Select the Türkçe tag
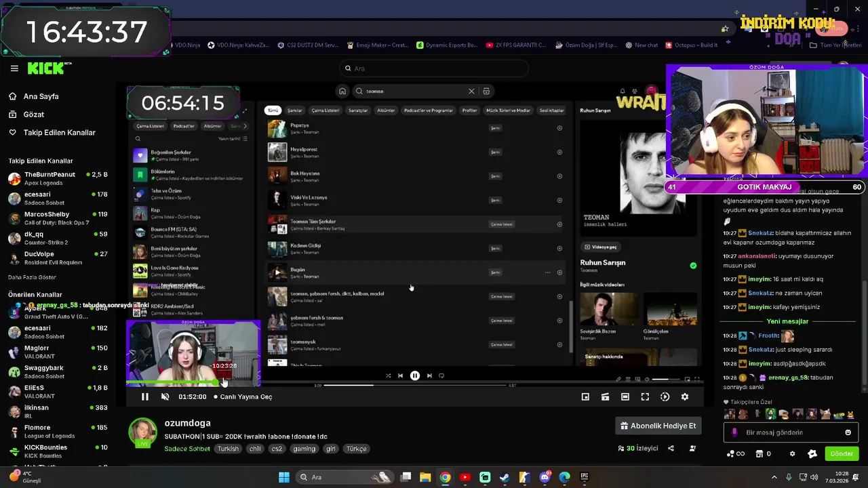This screenshot has height=488, width=868. [356, 449]
